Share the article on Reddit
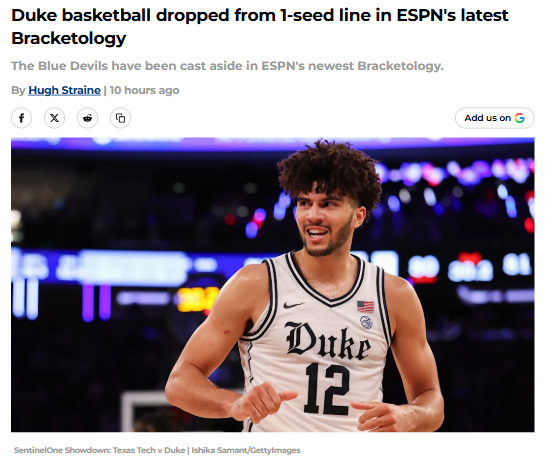This screenshot has width=545, height=457. (x=88, y=118)
